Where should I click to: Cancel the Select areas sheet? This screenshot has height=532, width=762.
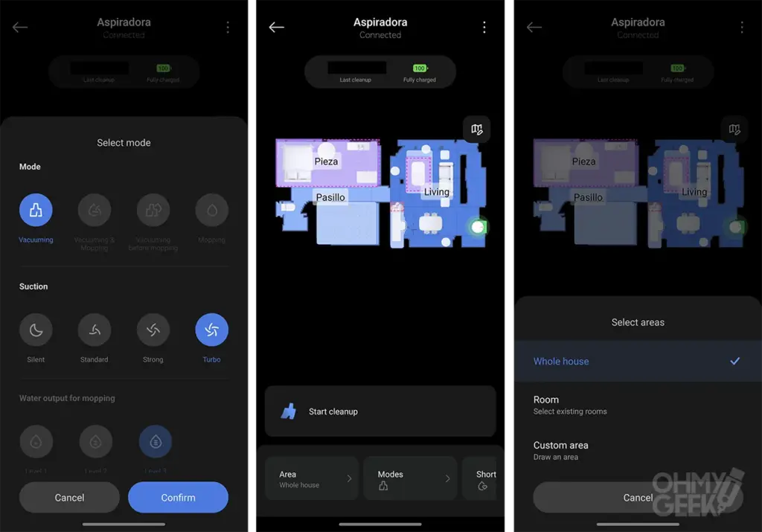(x=638, y=498)
